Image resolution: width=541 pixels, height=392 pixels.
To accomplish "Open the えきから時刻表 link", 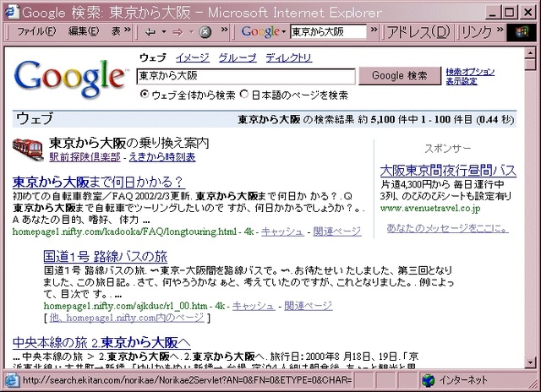I will click(x=162, y=157).
